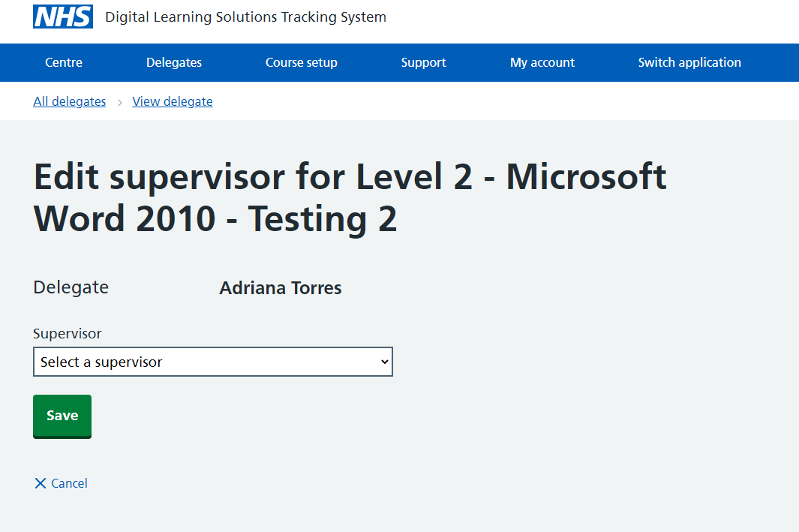This screenshot has width=799, height=532.
Task: Click the NHS logo
Action: click(x=63, y=17)
